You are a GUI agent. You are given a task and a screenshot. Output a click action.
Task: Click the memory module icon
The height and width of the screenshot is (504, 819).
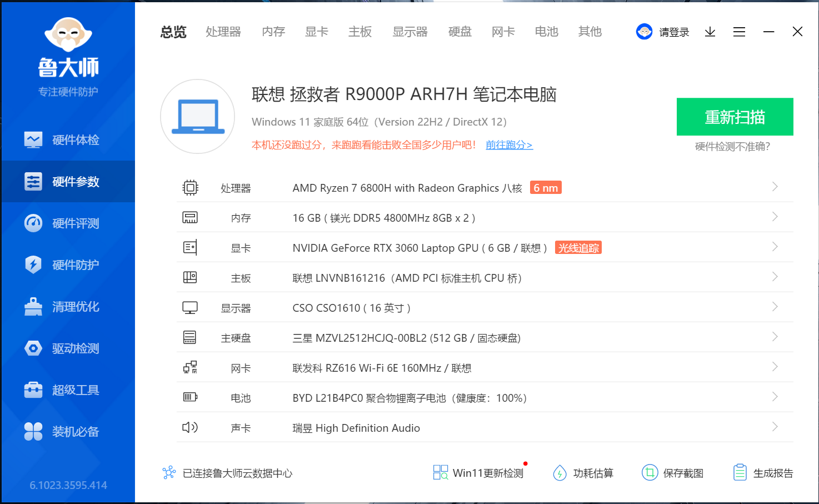[190, 217]
